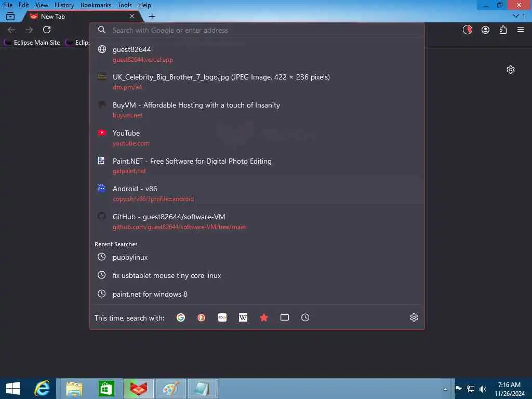Viewport: 532px width, 399px height.
Task: Open the Windows Start button
Action: point(13,389)
